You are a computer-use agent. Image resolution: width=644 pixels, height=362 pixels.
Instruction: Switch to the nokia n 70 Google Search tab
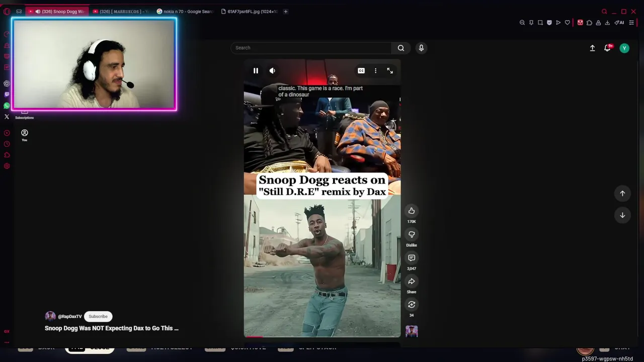(185, 11)
